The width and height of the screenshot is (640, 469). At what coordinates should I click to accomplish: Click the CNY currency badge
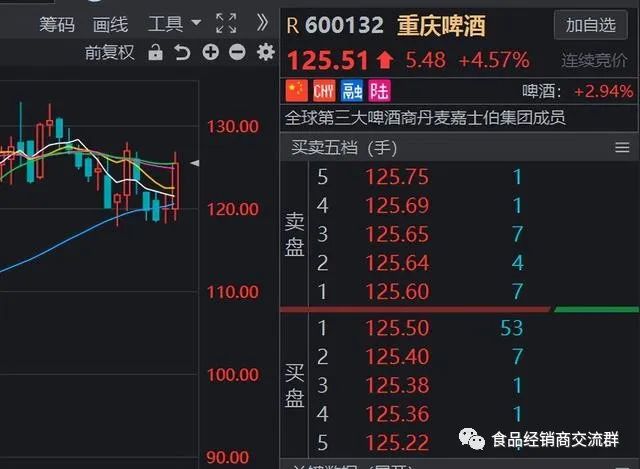[324, 91]
